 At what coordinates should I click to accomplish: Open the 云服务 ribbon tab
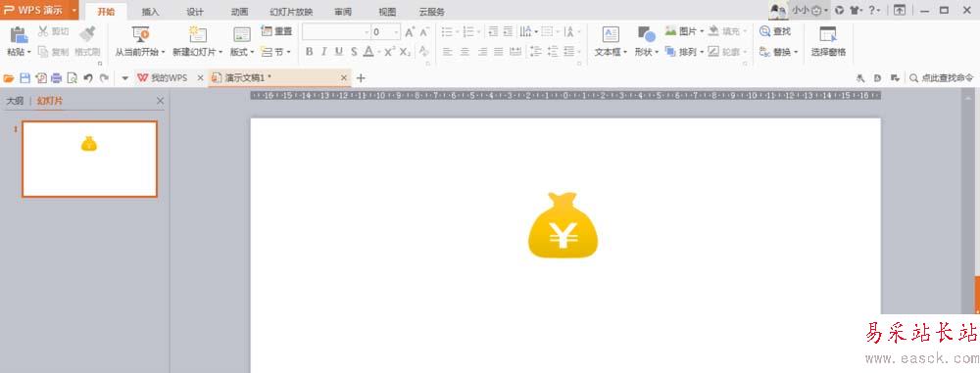coord(432,12)
